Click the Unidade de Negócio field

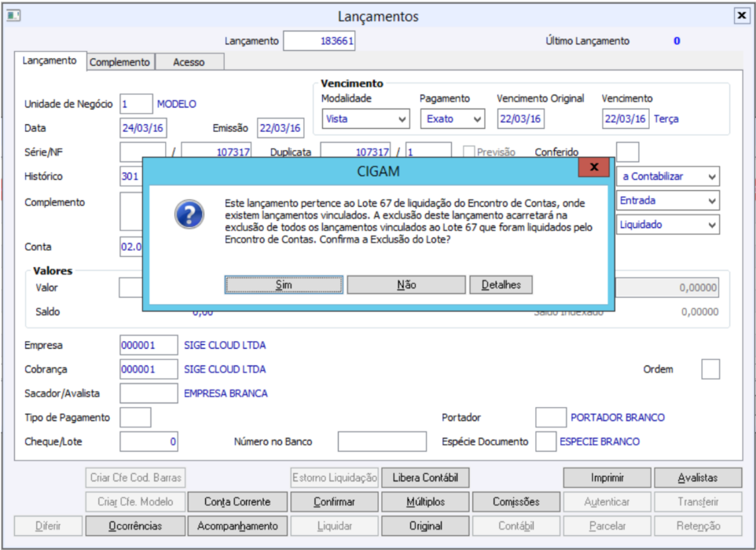point(136,104)
